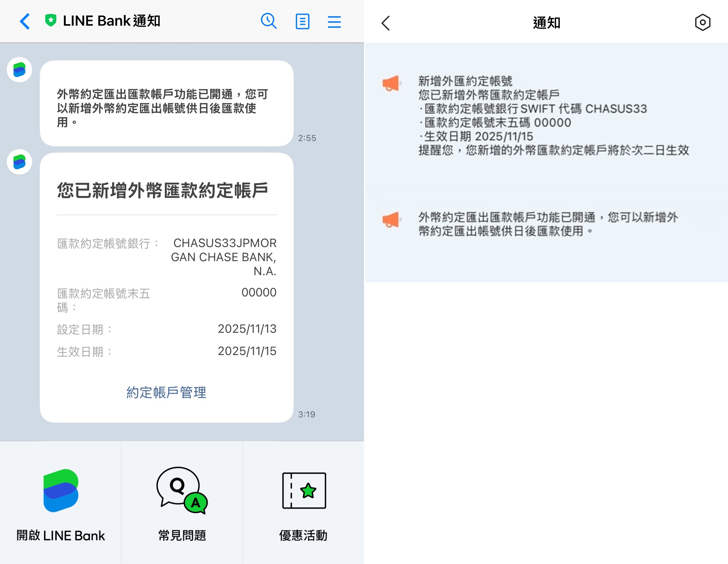Tap the SWIFT 代碼 CHASUS33 line
Image resolution: width=728 pixels, height=564 pixels.
(533, 109)
